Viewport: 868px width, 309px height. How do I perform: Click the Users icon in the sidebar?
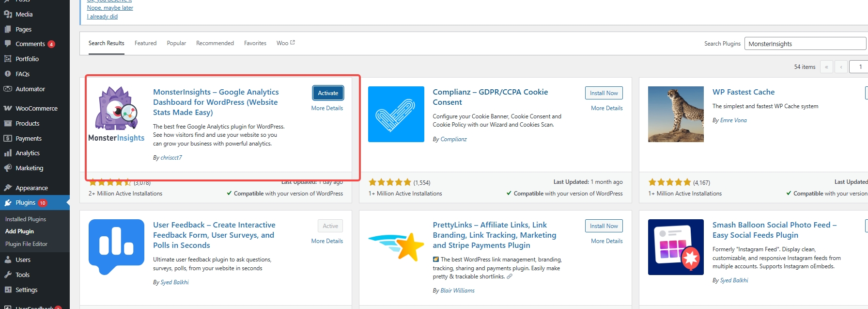[x=8, y=260]
